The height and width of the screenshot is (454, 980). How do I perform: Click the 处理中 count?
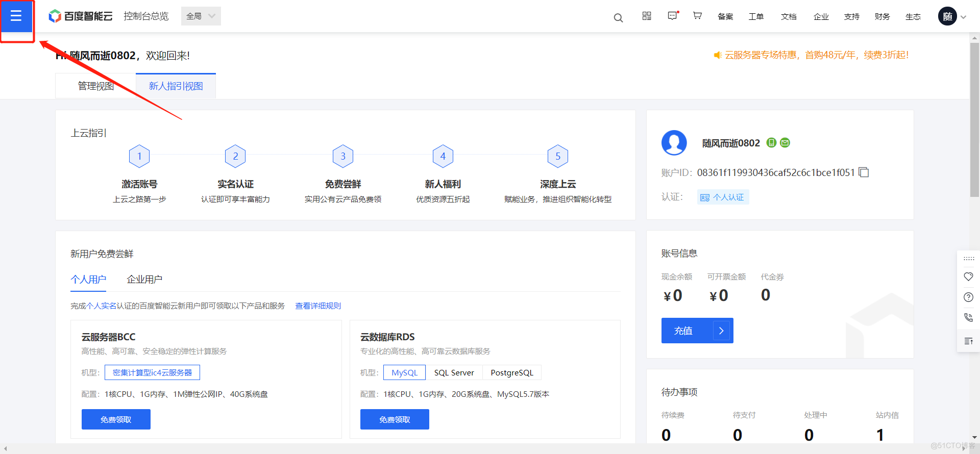pyautogui.click(x=809, y=435)
